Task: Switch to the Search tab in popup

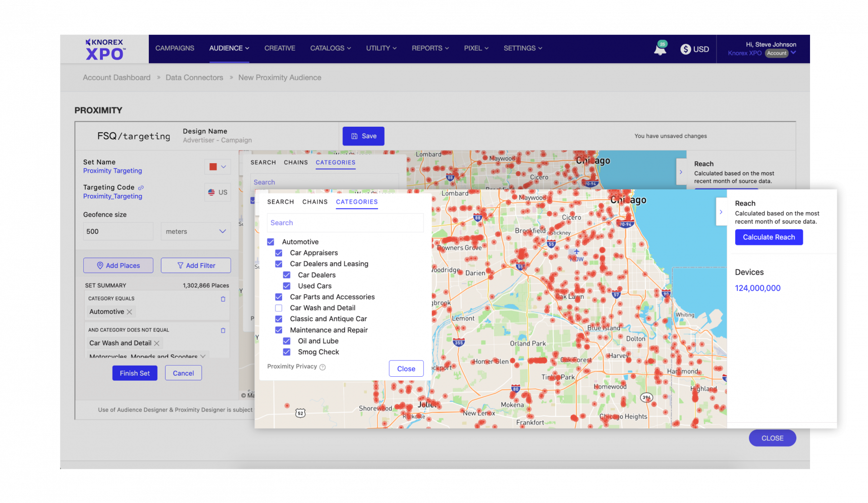Action: pyautogui.click(x=281, y=202)
